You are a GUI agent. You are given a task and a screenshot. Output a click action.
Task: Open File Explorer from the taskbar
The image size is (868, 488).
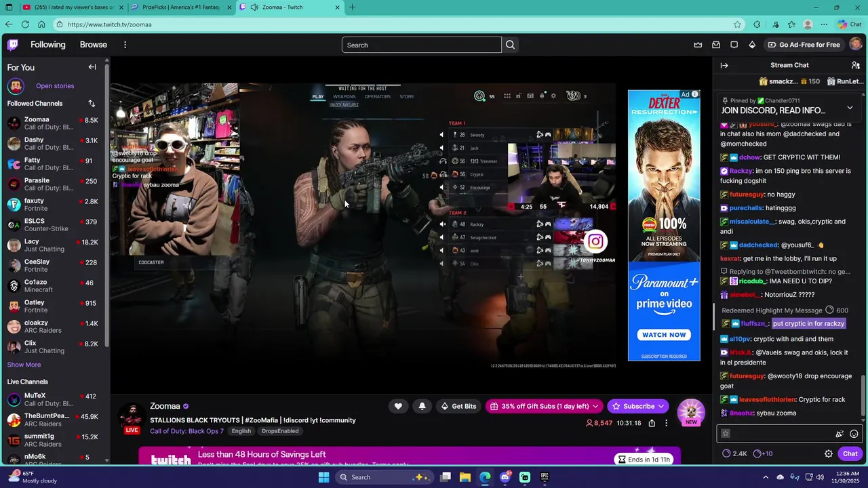465,477
